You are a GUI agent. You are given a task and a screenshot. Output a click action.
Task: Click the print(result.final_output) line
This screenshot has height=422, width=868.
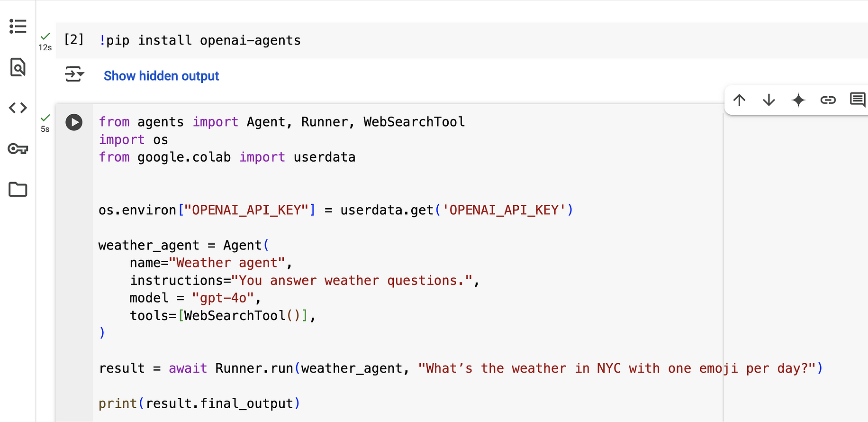tap(199, 404)
